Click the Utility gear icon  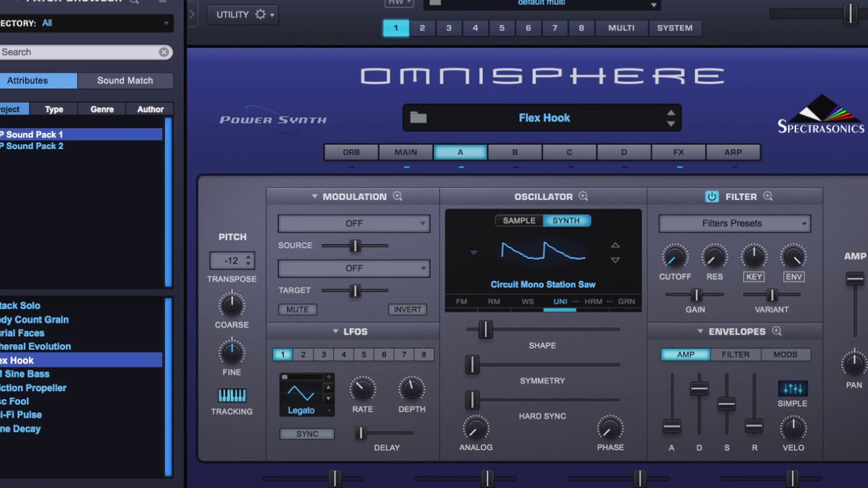pyautogui.click(x=260, y=14)
